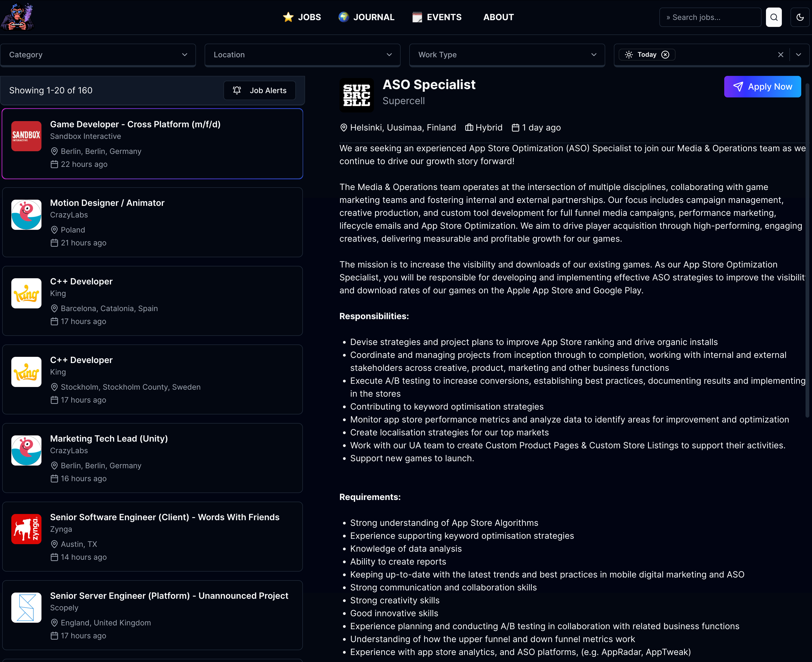Click the monkey gamer site logo
Viewport: 812px width, 662px height.
(x=17, y=17)
